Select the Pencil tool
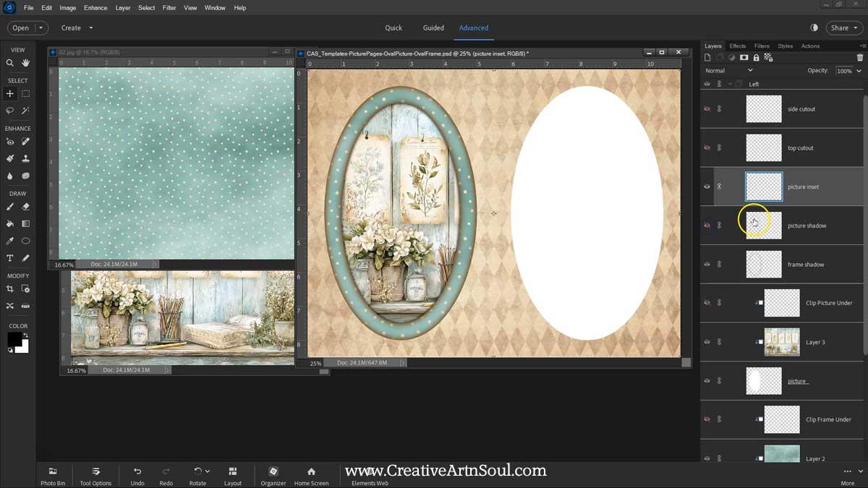The width and height of the screenshot is (868, 488). tap(26, 258)
